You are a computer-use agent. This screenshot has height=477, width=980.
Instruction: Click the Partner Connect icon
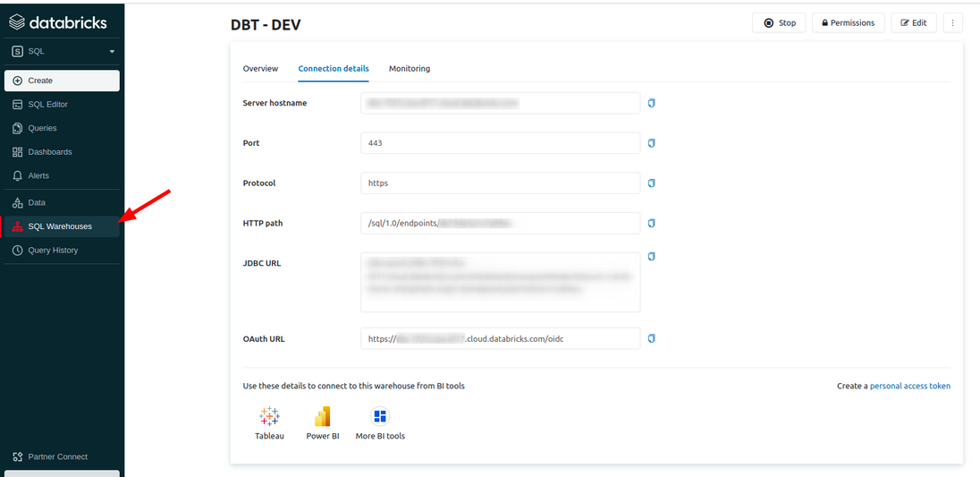(x=18, y=456)
